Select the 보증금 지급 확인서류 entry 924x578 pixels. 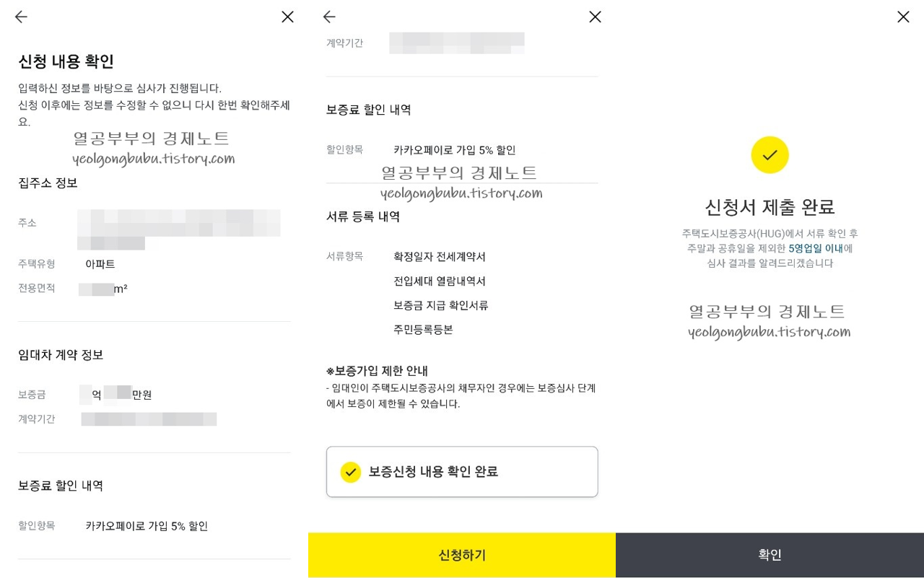(441, 305)
